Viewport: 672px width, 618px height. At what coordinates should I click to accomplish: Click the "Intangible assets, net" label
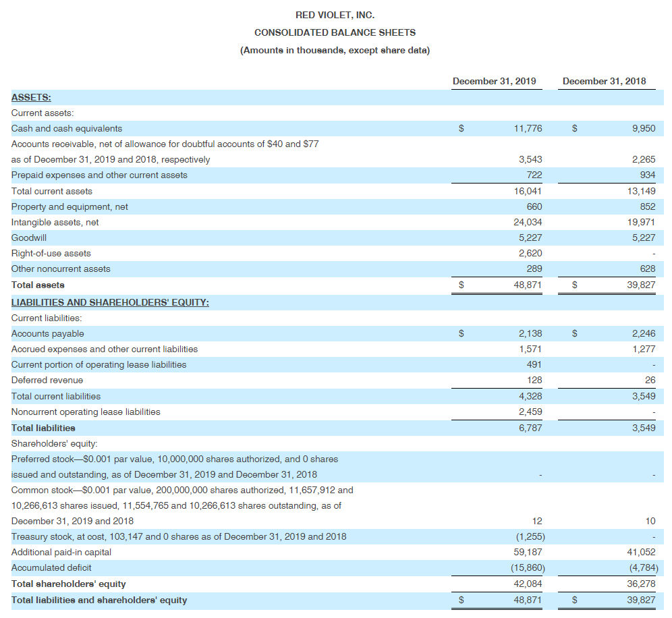55,222
